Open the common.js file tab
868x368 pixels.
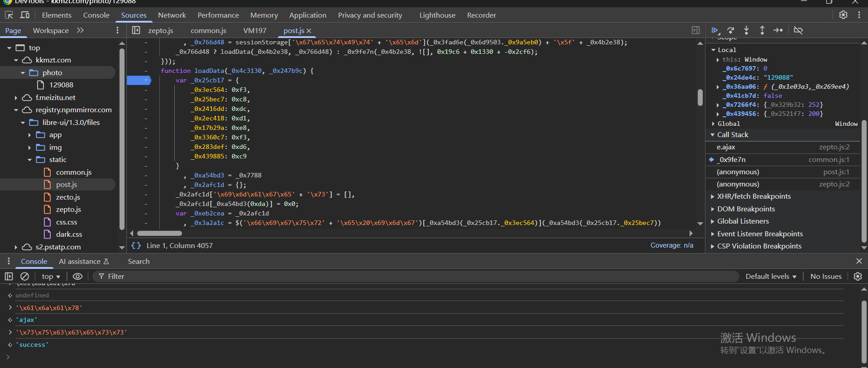point(208,30)
